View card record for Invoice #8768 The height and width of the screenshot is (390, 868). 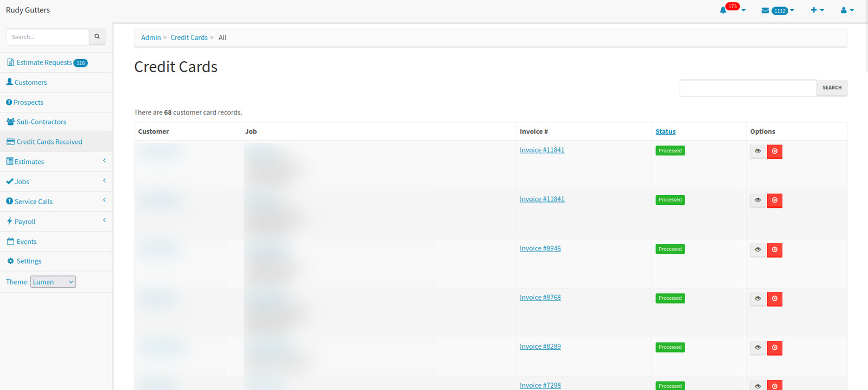click(758, 299)
